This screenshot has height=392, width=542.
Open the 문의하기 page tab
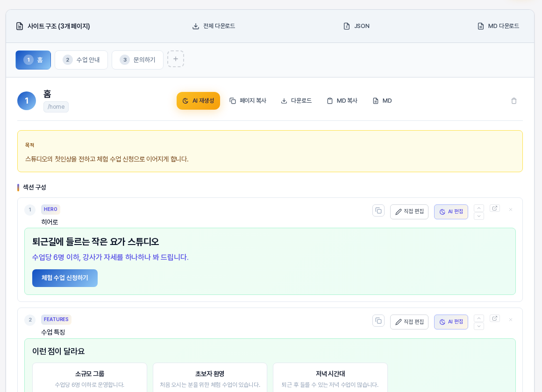(x=137, y=60)
